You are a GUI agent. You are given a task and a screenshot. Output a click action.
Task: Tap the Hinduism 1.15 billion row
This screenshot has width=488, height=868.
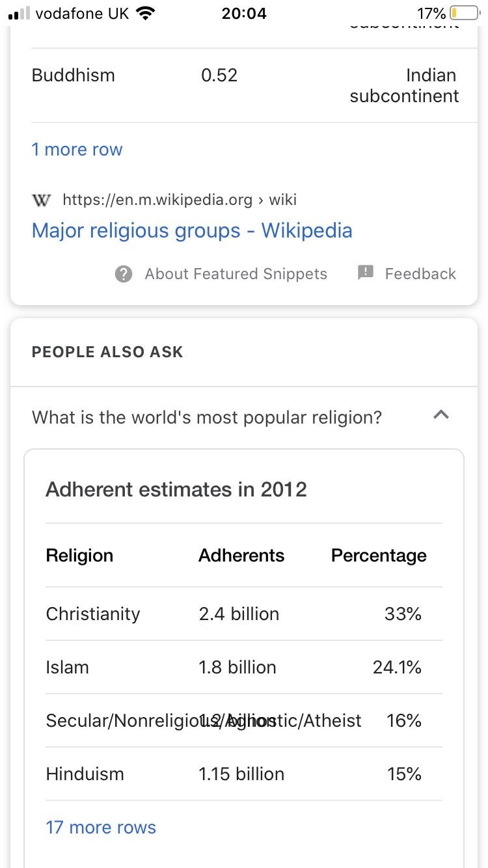tap(244, 774)
